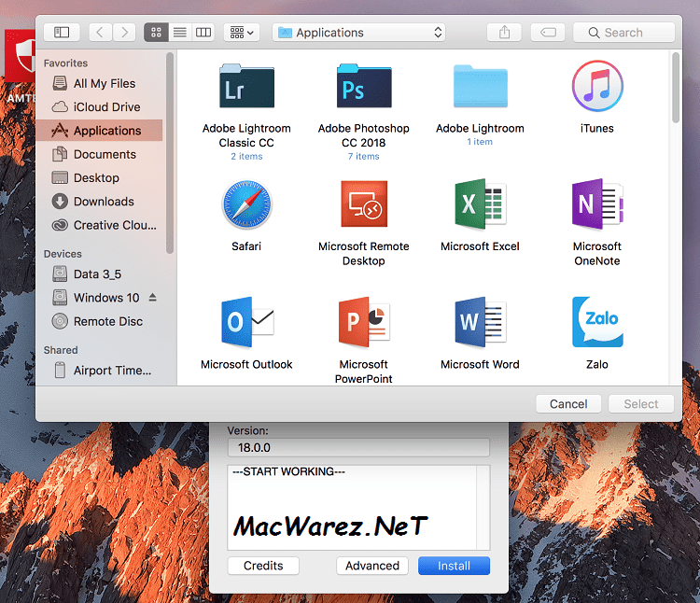Viewport: 700px width, 603px height.
Task: Switch to icon view
Action: tap(156, 32)
